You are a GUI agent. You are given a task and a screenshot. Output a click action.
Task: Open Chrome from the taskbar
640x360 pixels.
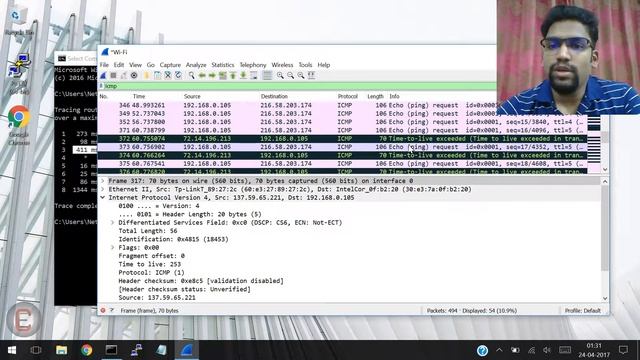87,350
